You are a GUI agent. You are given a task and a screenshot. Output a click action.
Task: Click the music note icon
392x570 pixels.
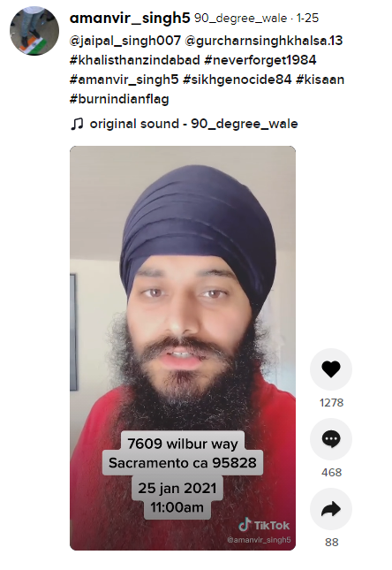click(x=77, y=124)
